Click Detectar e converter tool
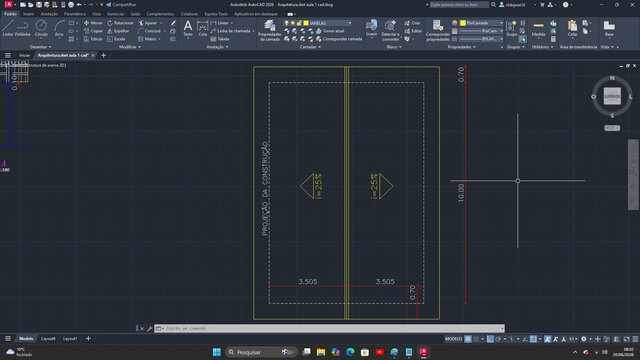Image resolution: width=640 pixels, height=360 pixels. pos(391,30)
